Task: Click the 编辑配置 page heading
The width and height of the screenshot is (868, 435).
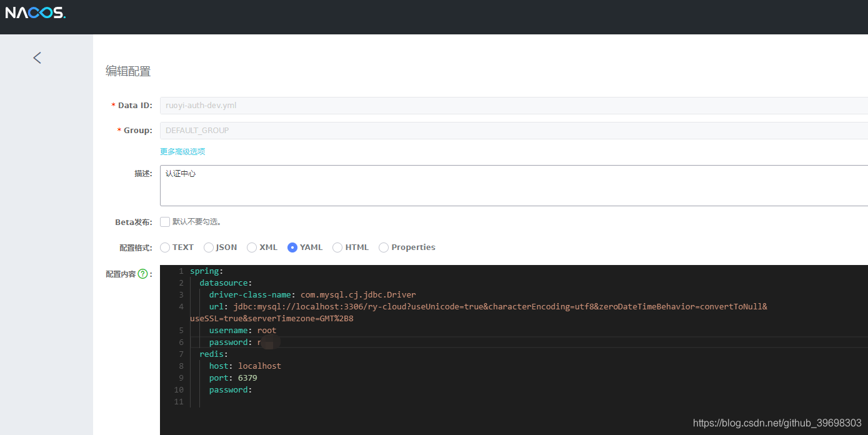Action: (128, 71)
